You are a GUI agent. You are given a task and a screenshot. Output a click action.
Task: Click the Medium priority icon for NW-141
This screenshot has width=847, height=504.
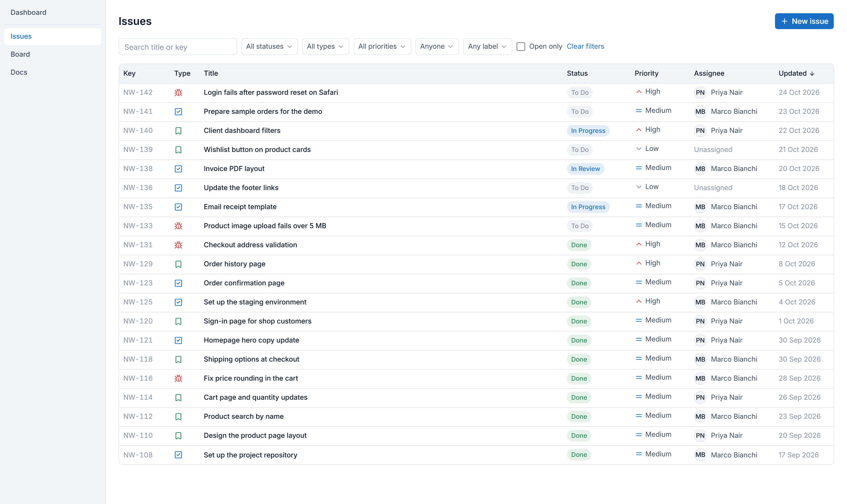pos(639,111)
